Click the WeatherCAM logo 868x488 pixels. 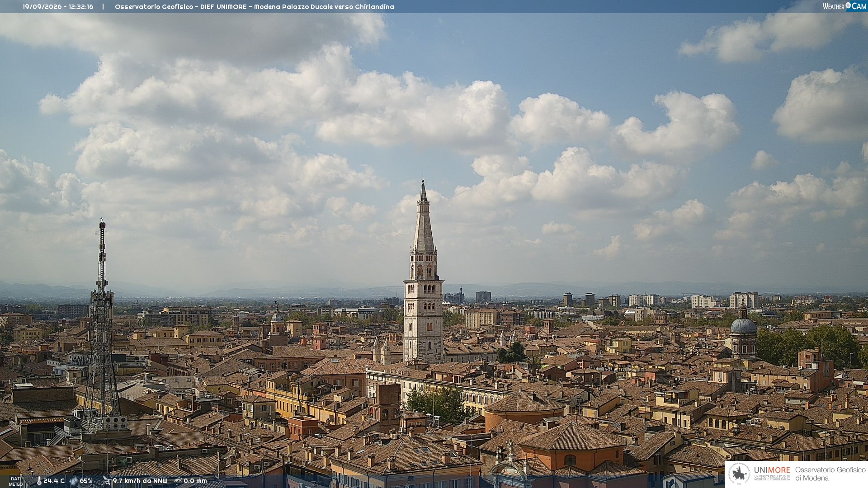(x=844, y=6)
